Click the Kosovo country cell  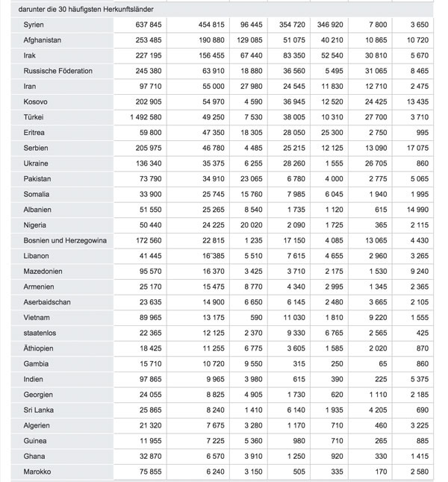coord(36,101)
